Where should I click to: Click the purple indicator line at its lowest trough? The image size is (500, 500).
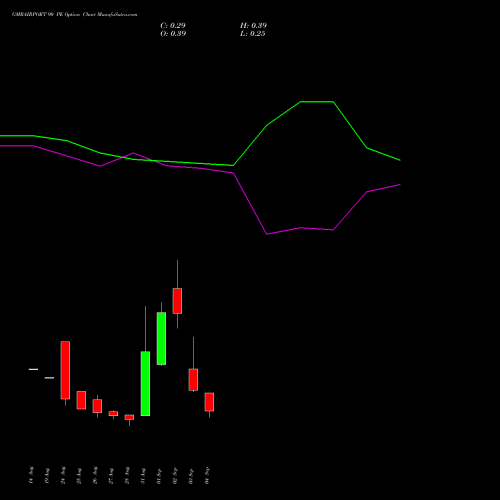(x=267, y=234)
